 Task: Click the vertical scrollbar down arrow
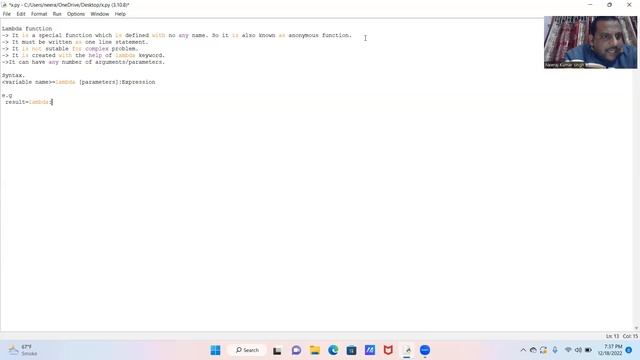636,328
